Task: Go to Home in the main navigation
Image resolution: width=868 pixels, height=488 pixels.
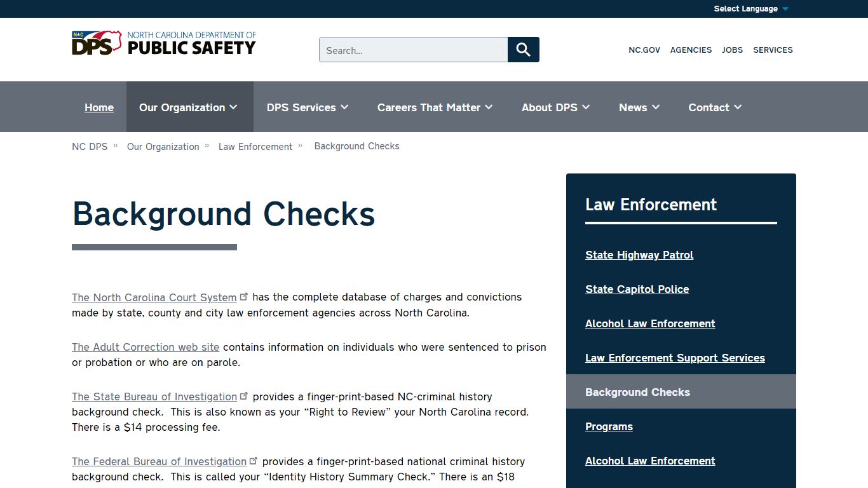Action: [x=99, y=107]
